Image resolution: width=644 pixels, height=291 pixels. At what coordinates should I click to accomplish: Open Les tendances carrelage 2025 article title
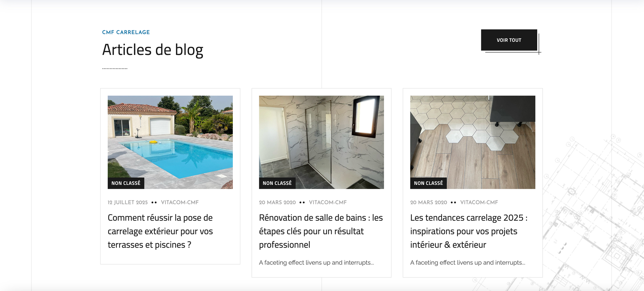point(469,231)
